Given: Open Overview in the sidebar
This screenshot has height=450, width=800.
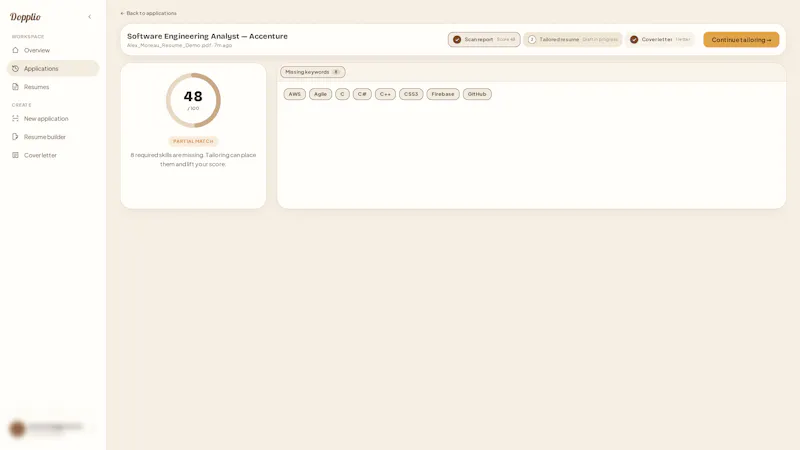Looking at the screenshot, I should click(x=53, y=50).
